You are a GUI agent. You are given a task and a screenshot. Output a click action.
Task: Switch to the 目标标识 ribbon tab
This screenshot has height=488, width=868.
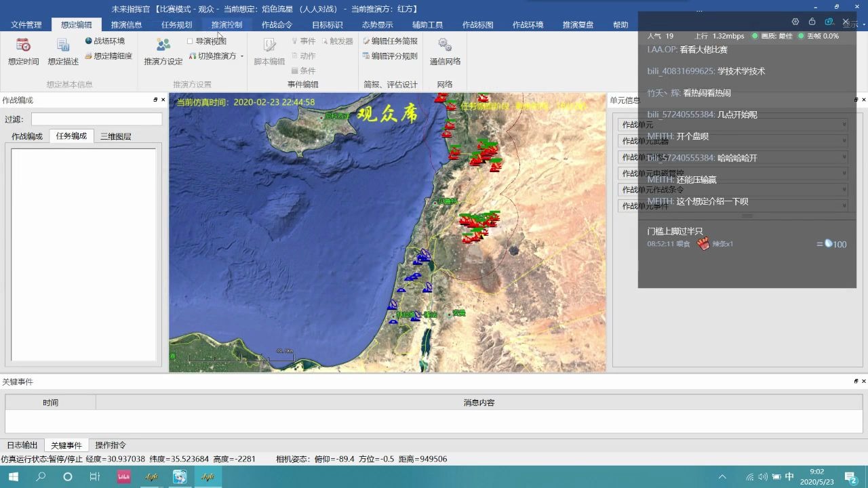[327, 24]
